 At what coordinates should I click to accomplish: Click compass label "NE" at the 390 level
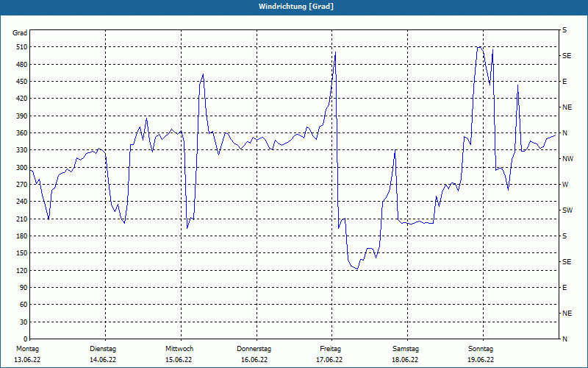pos(567,107)
